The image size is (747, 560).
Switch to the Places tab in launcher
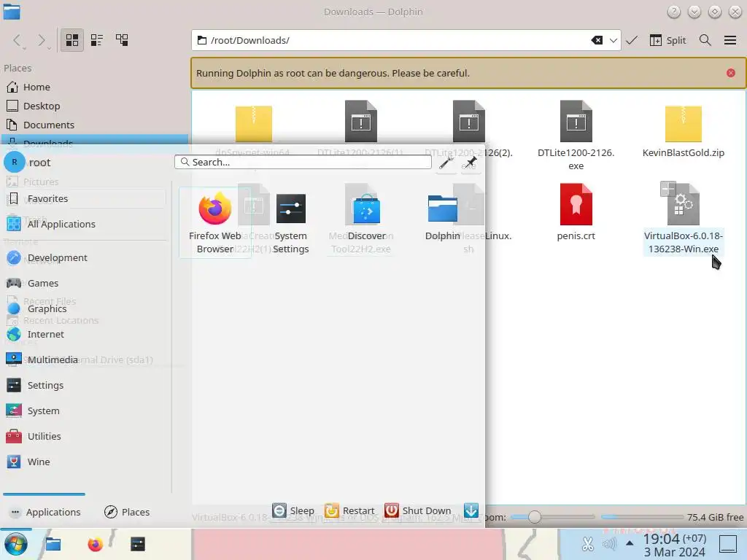127,512
